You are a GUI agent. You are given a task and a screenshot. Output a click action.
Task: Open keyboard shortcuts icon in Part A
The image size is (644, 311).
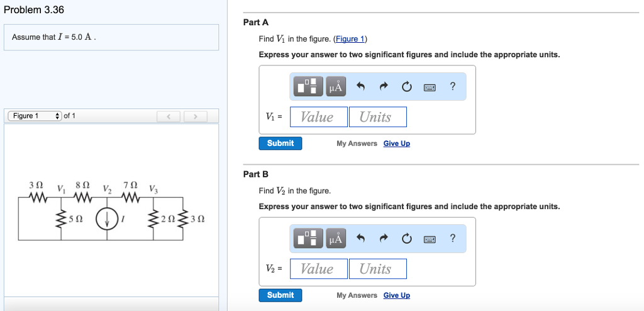click(x=430, y=88)
